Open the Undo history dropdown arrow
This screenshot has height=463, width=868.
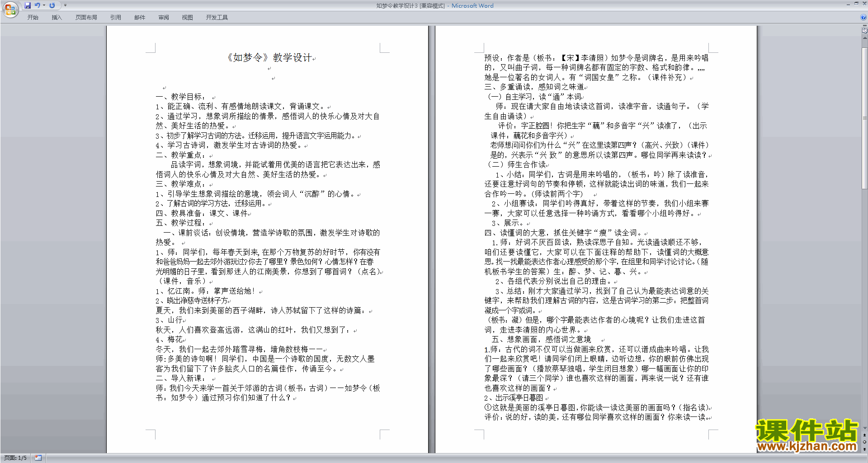coord(44,5)
